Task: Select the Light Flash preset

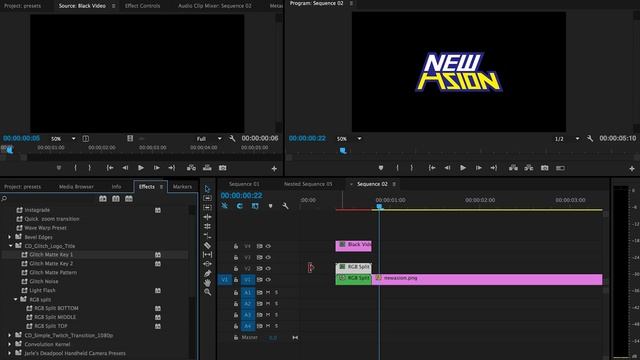Action: point(42,290)
